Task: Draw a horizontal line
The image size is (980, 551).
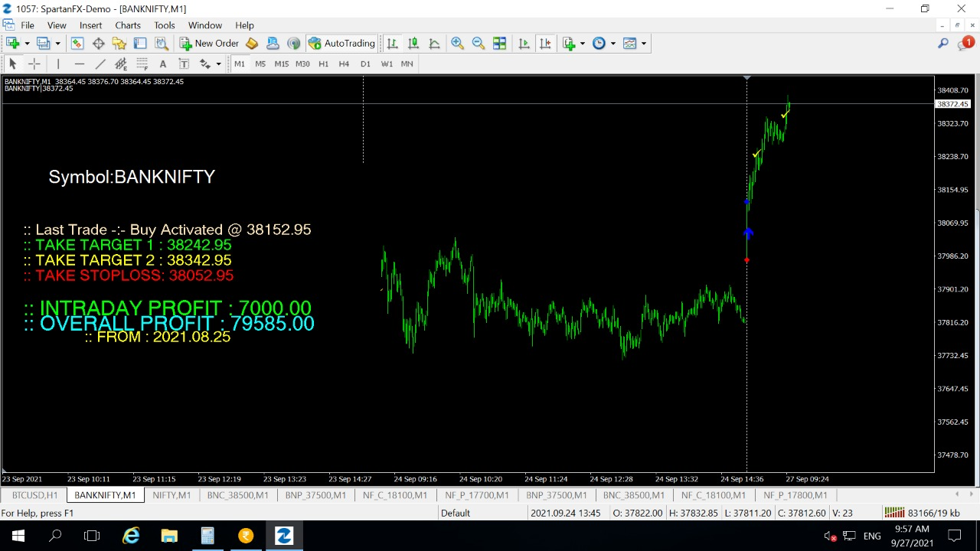Action: click(79, 64)
